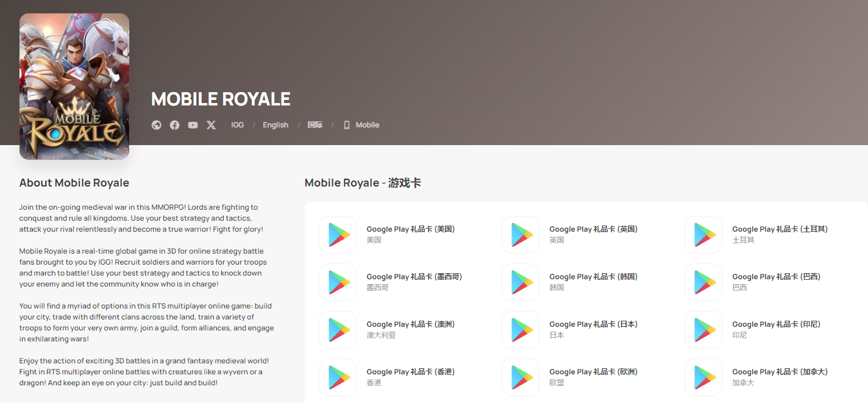868x403 pixels.
Task: Open the X (Twitter) profile icon
Action: click(211, 125)
